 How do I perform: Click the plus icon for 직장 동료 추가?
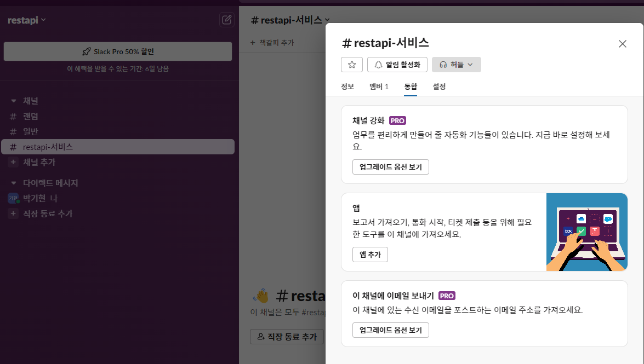[13, 213]
